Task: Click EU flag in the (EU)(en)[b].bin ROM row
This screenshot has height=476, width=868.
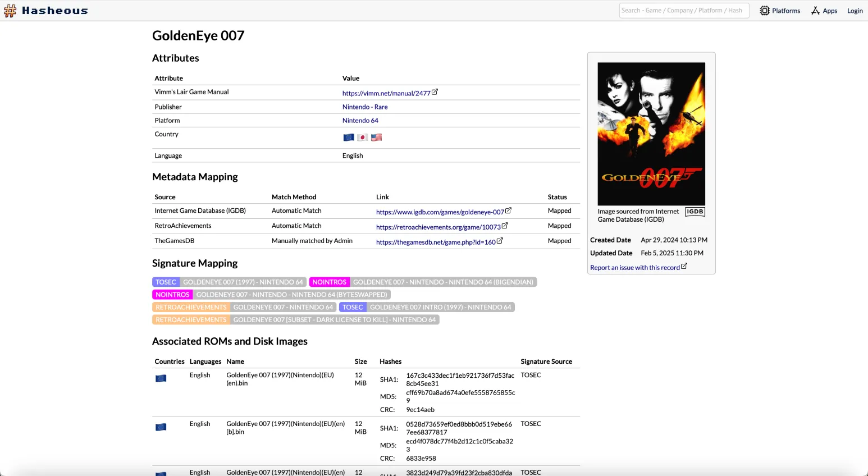Action: click(x=161, y=427)
